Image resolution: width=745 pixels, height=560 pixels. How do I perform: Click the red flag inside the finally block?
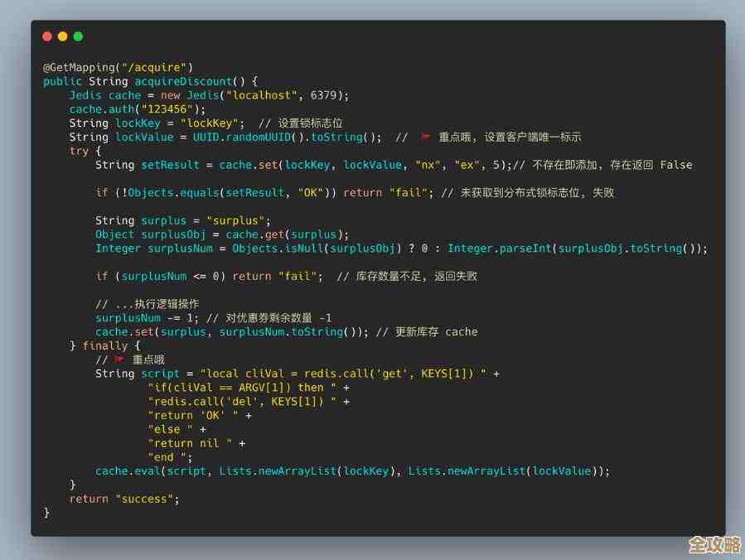coord(119,360)
